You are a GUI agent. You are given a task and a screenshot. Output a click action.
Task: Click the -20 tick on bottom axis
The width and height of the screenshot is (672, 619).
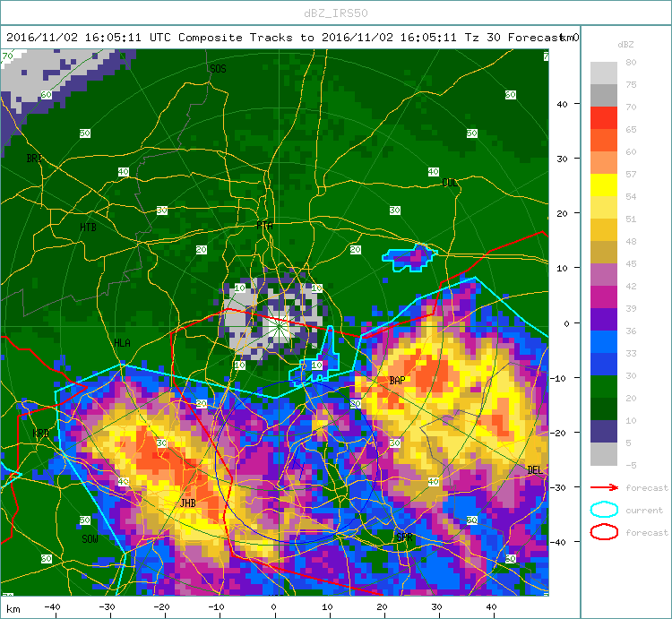[x=161, y=607]
